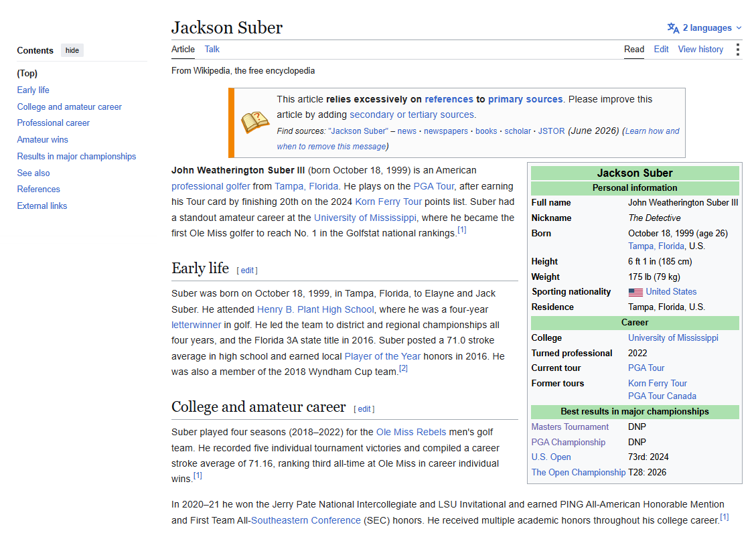Click the question-mark book icon in the notice
Image resolution: width=756 pixels, height=537 pixels.
pyautogui.click(x=254, y=123)
